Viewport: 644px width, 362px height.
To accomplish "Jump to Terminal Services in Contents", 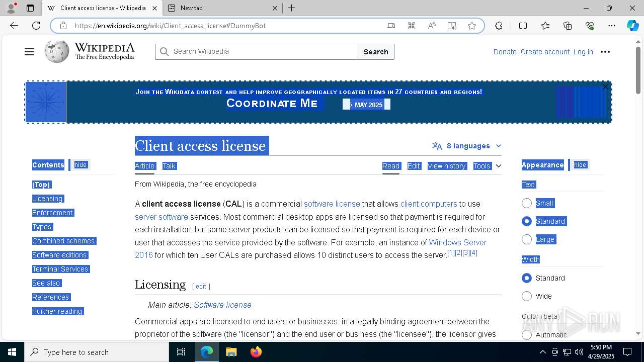I will 60,269.
